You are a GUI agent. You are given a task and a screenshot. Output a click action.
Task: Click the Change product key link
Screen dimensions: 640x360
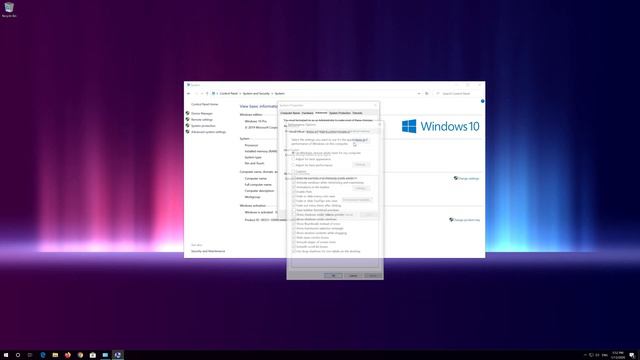point(467,220)
